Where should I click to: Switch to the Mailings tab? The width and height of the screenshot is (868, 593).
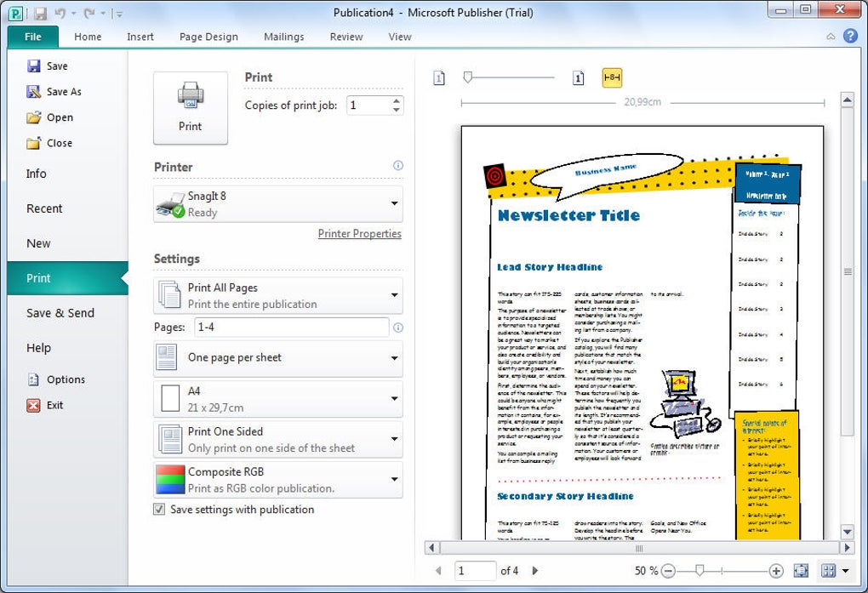point(284,37)
